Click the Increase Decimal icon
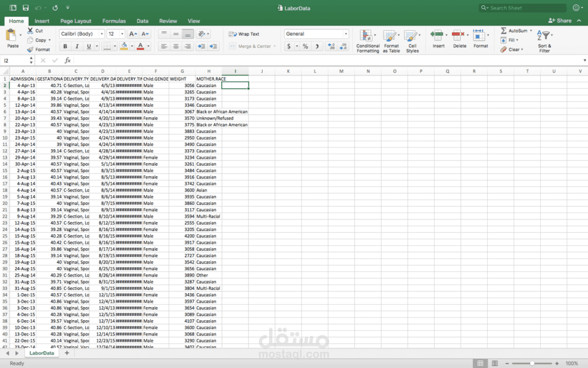The width and height of the screenshot is (588, 368). tap(331, 46)
